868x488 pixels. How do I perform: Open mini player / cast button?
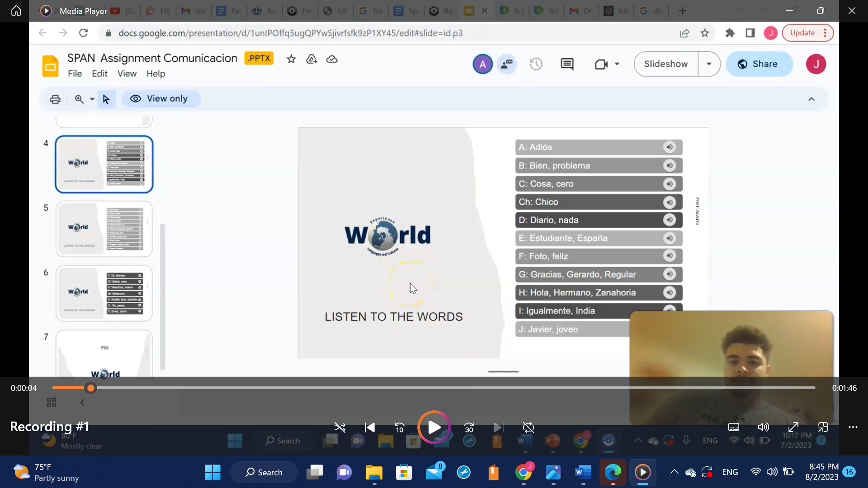(823, 427)
